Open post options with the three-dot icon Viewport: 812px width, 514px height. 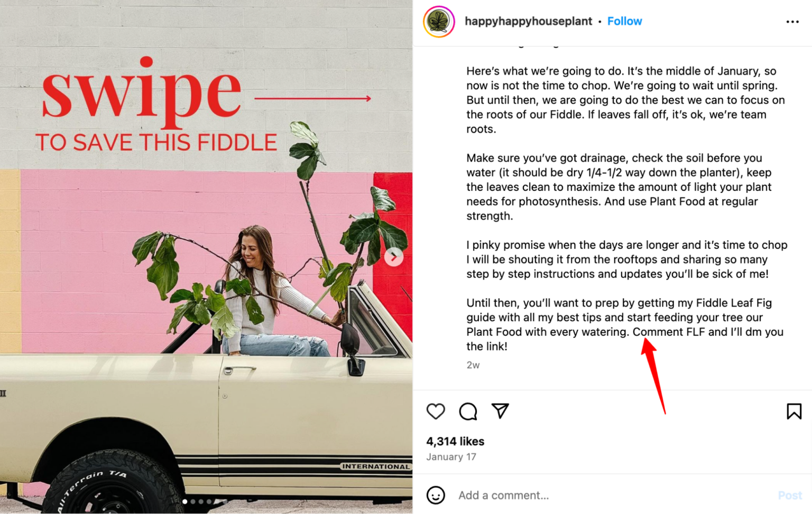pos(792,22)
